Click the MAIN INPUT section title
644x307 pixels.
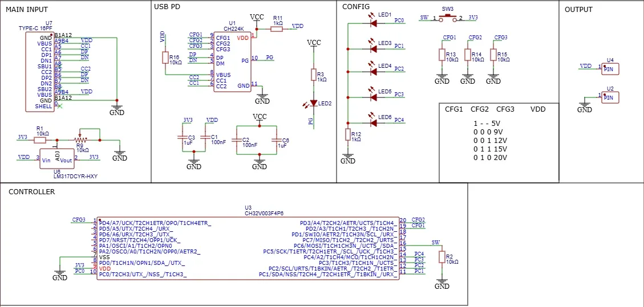27,10
